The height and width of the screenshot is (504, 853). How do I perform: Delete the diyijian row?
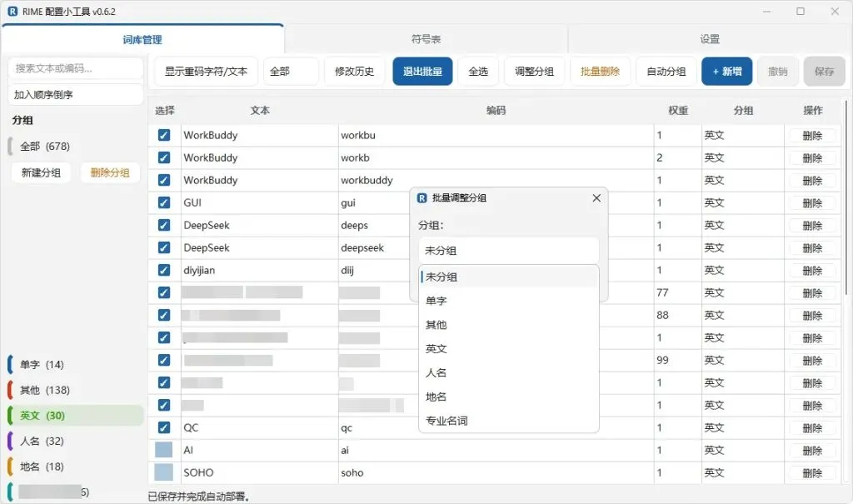tap(812, 271)
